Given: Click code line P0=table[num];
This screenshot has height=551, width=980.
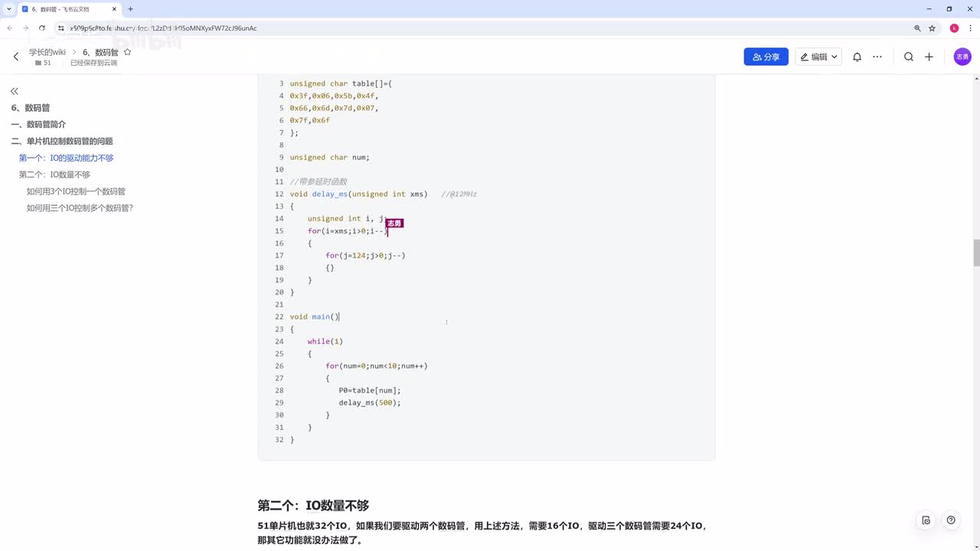Looking at the screenshot, I should tap(370, 390).
